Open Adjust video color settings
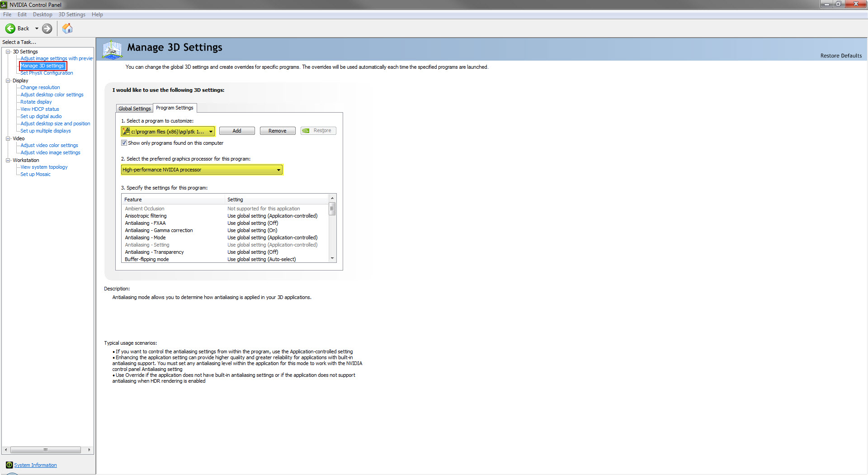868x475 pixels. pyautogui.click(x=49, y=145)
